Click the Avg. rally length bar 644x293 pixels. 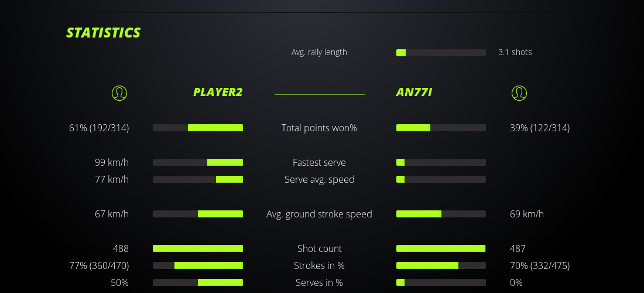click(x=441, y=53)
